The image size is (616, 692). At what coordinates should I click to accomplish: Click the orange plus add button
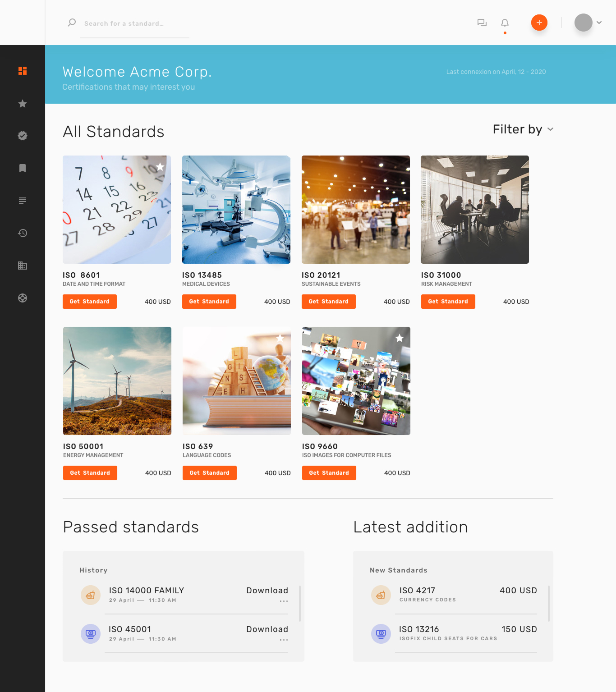tap(539, 23)
